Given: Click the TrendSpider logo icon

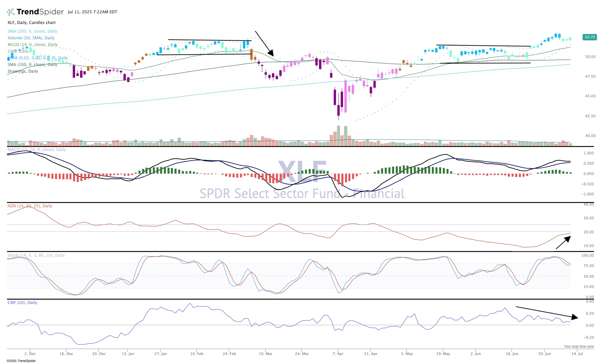Looking at the screenshot, I should pyautogui.click(x=11, y=12).
